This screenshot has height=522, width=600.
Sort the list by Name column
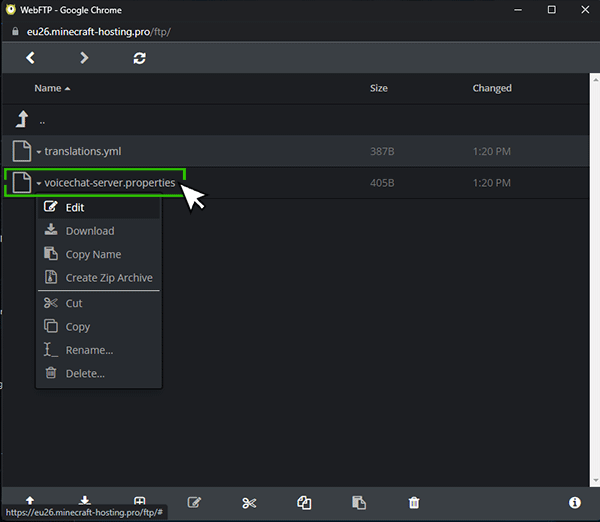[x=52, y=88]
